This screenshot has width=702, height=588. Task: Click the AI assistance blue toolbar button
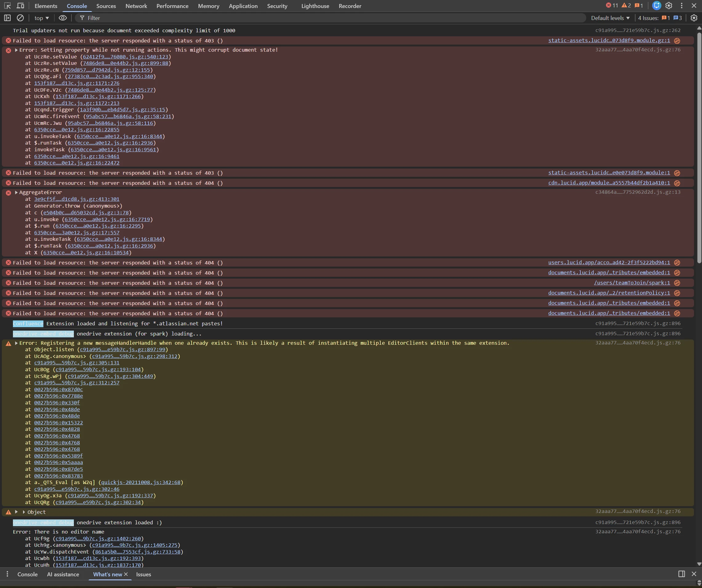656,6
